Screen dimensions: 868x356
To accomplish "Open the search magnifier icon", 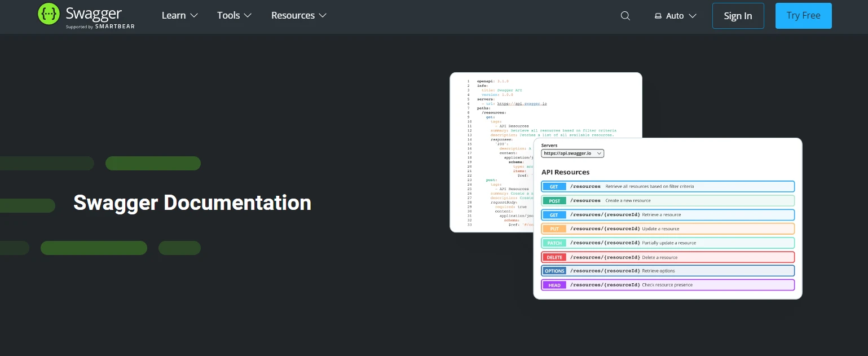I will point(625,16).
